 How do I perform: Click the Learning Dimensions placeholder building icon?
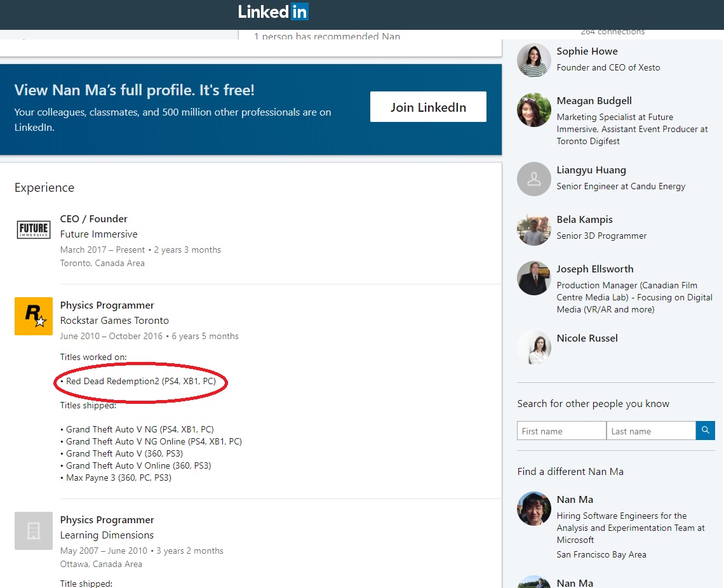pos(33,530)
